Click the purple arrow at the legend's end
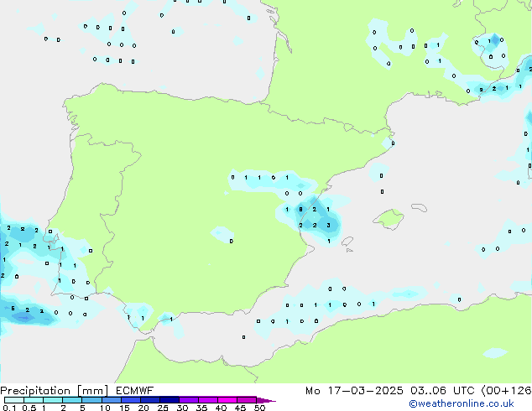This screenshot has height=411, width=532. tap(266, 400)
